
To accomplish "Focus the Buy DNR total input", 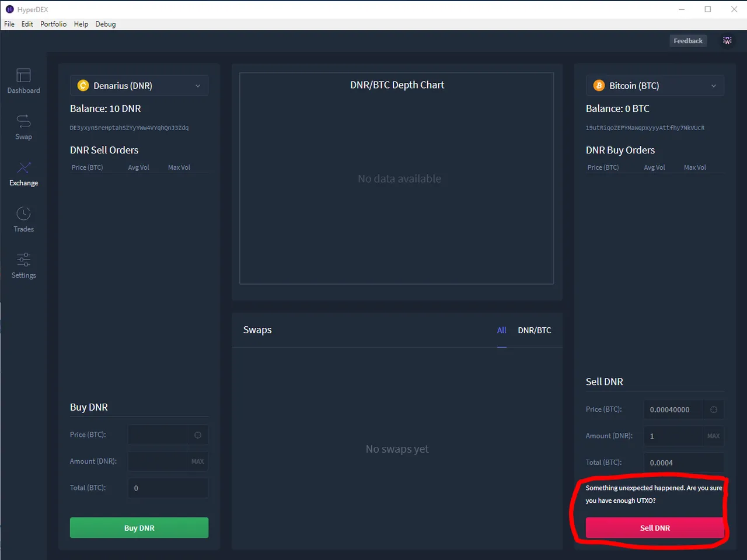I will (168, 488).
